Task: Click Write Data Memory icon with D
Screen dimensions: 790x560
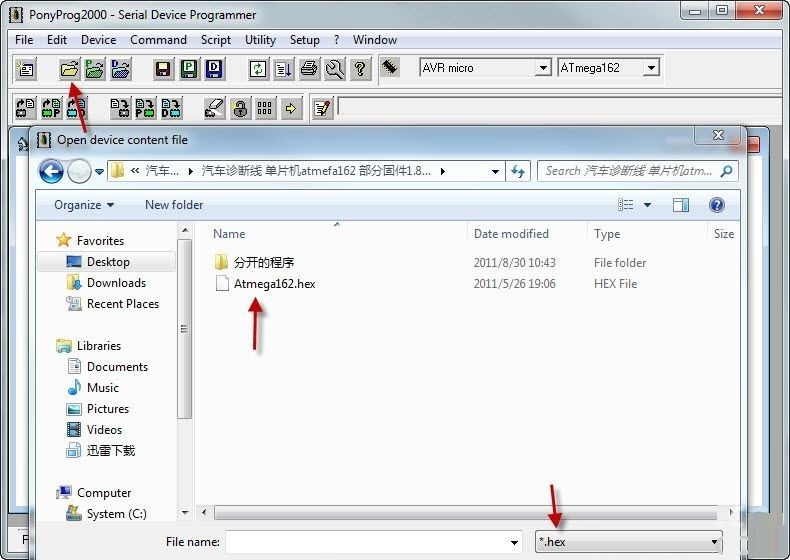Action: (171, 108)
